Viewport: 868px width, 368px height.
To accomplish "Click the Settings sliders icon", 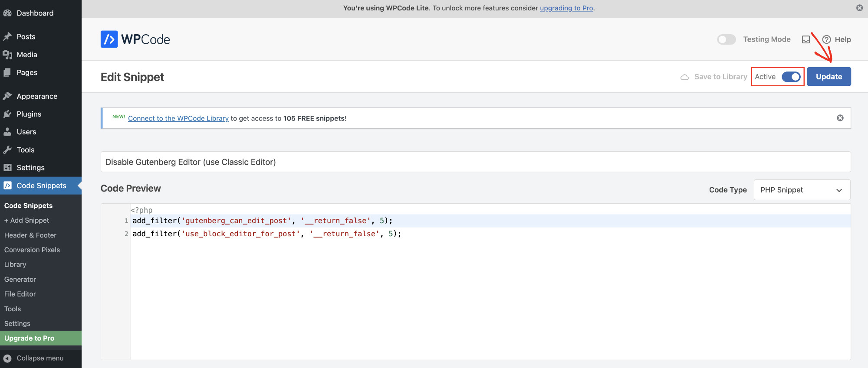I will pos(7,167).
